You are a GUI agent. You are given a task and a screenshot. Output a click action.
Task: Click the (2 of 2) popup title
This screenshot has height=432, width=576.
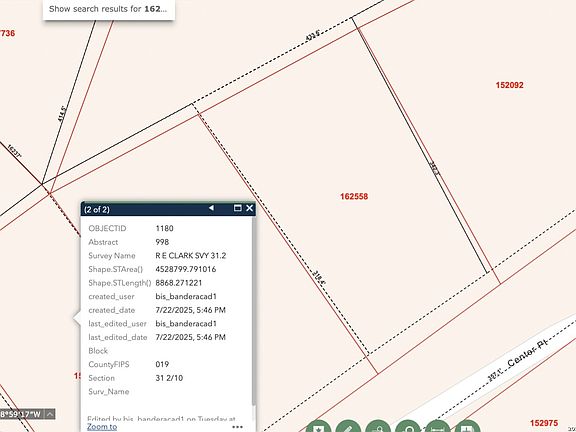coord(97,209)
